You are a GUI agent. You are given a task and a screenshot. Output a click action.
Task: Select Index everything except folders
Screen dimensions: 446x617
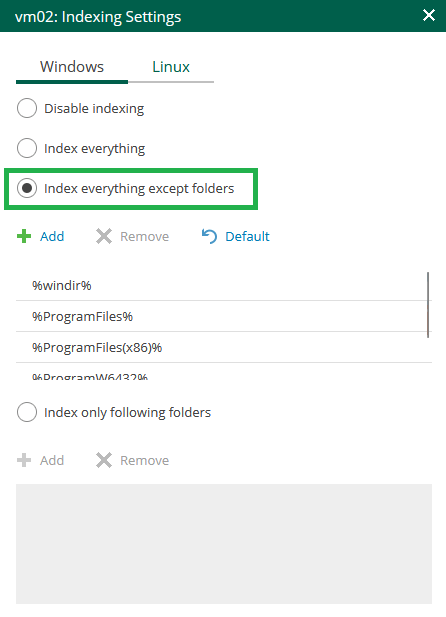coord(27,188)
